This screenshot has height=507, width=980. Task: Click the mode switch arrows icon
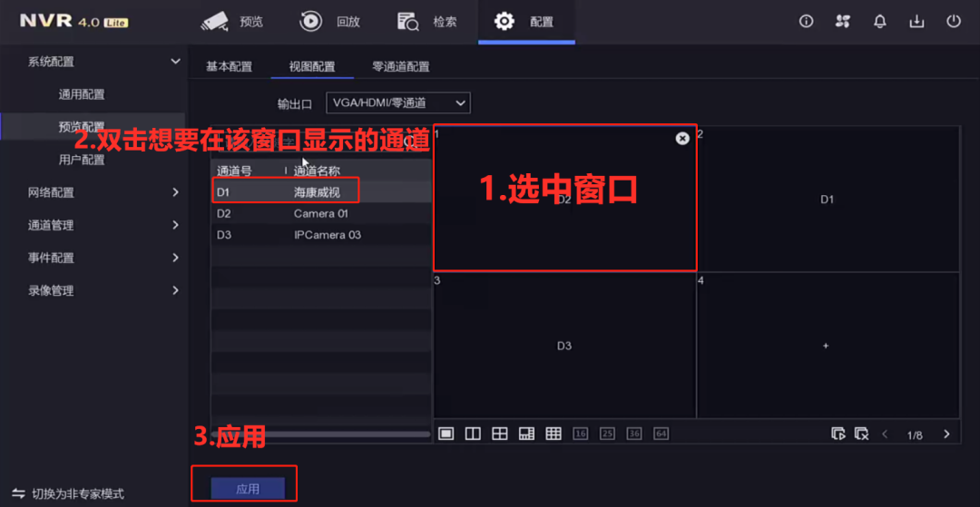18,494
